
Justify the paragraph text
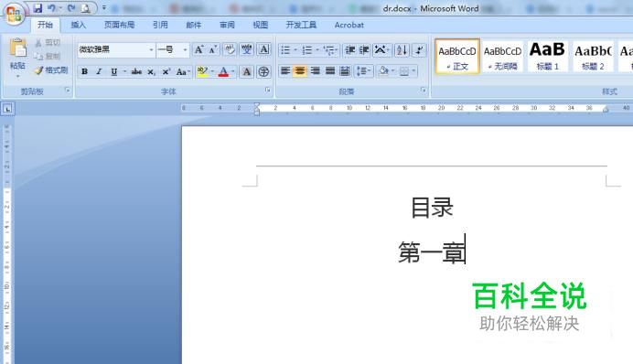[330, 71]
